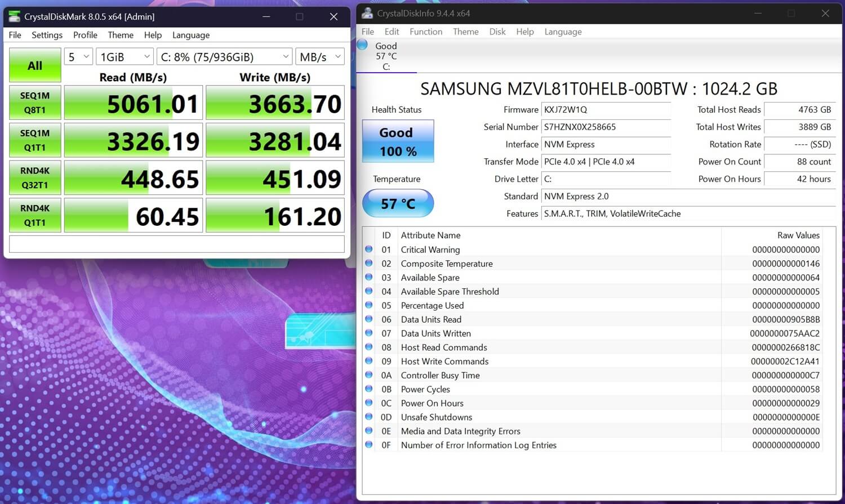The height and width of the screenshot is (504, 845).
Task: Click the status orb for Host Read Commands
Action: [369, 347]
